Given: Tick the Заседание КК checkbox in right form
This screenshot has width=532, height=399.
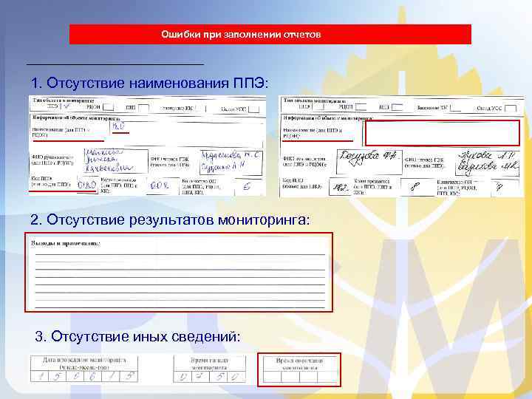Looking at the screenshot, I should pos(455,108).
